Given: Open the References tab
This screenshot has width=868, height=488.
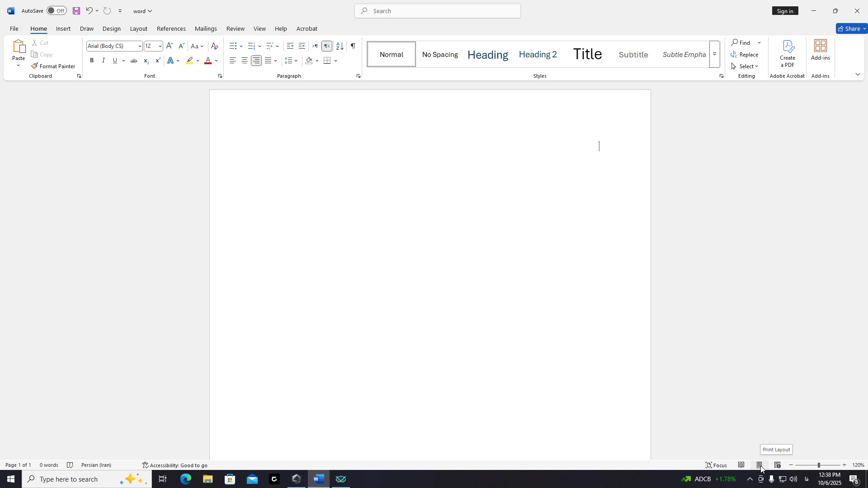Looking at the screenshot, I should (171, 28).
